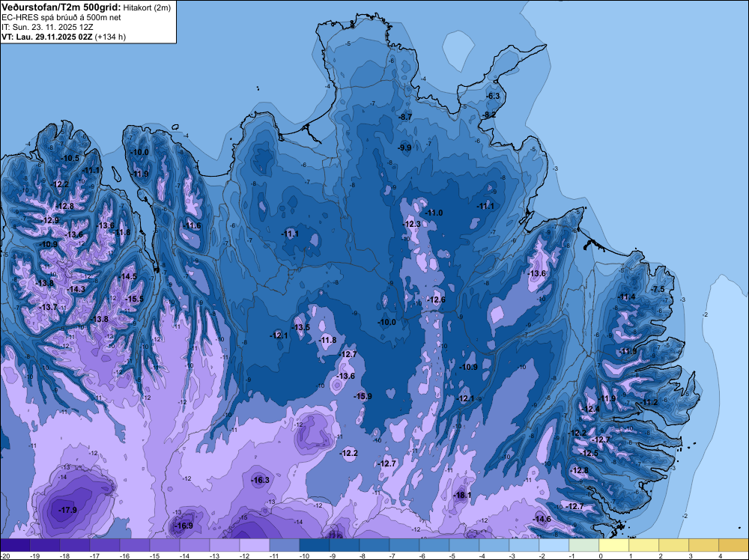Click the '-14.6' temperature label
The height and width of the screenshot is (560, 749).
[542, 519]
